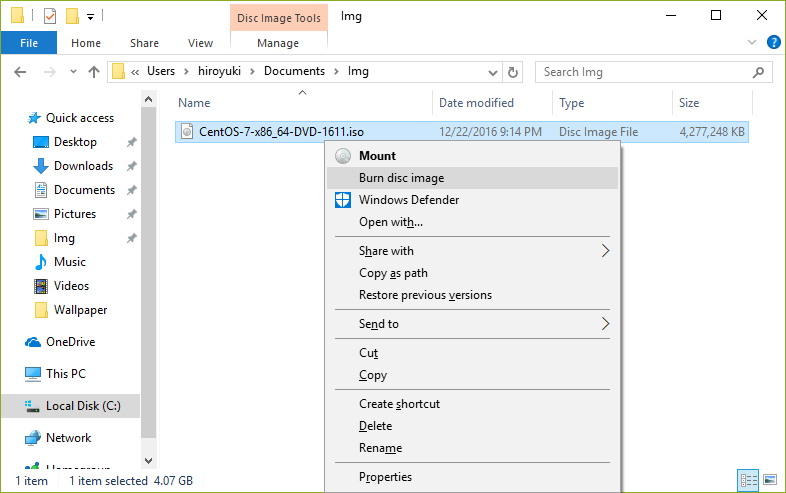Expand the ribbon with chevron

(x=752, y=42)
